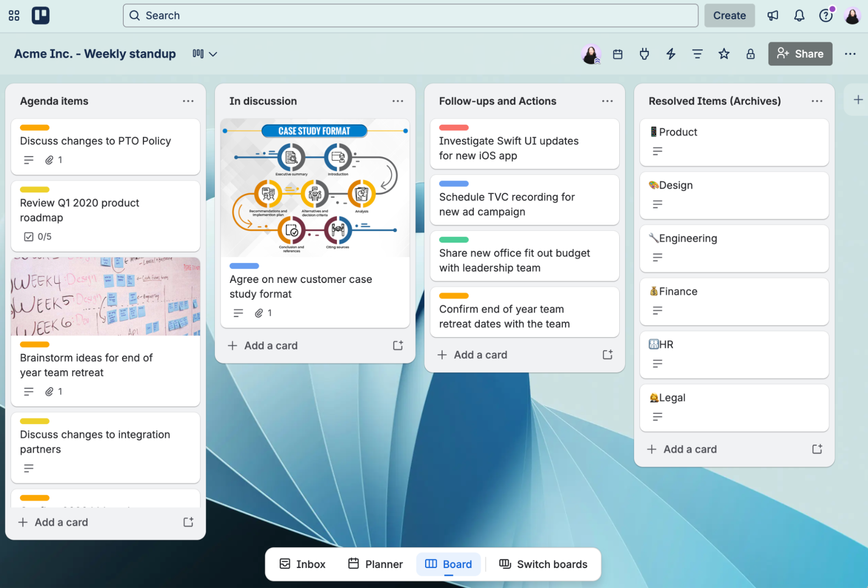The width and height of the screenshot is (868, 588).
Task: Open the 0/5 checklist badge on roadmap card
Action: click(37, 237)
